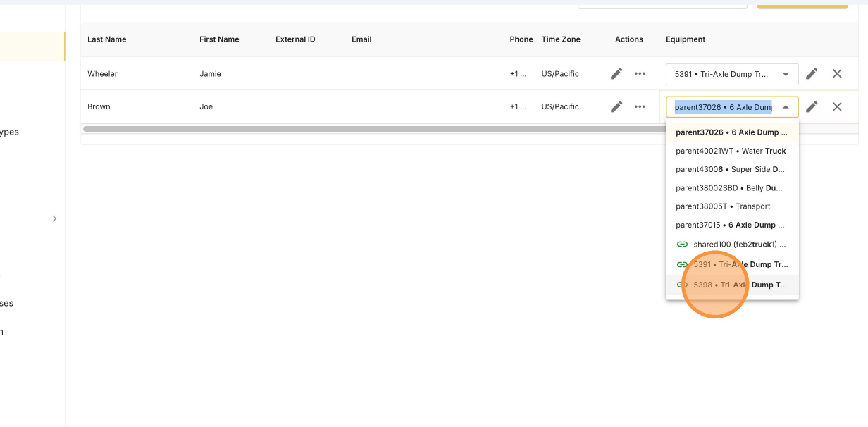Click Time Zone column header

561,39
